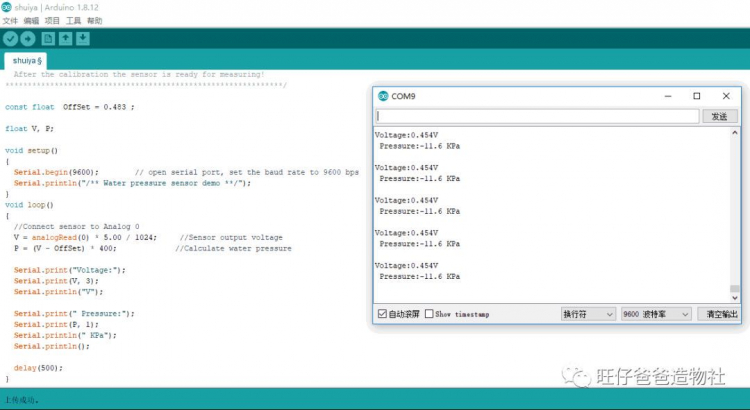This screenshot has height=410, width=750.
Task: Open the 编辑 menu
Action: [x=31, y=21]
